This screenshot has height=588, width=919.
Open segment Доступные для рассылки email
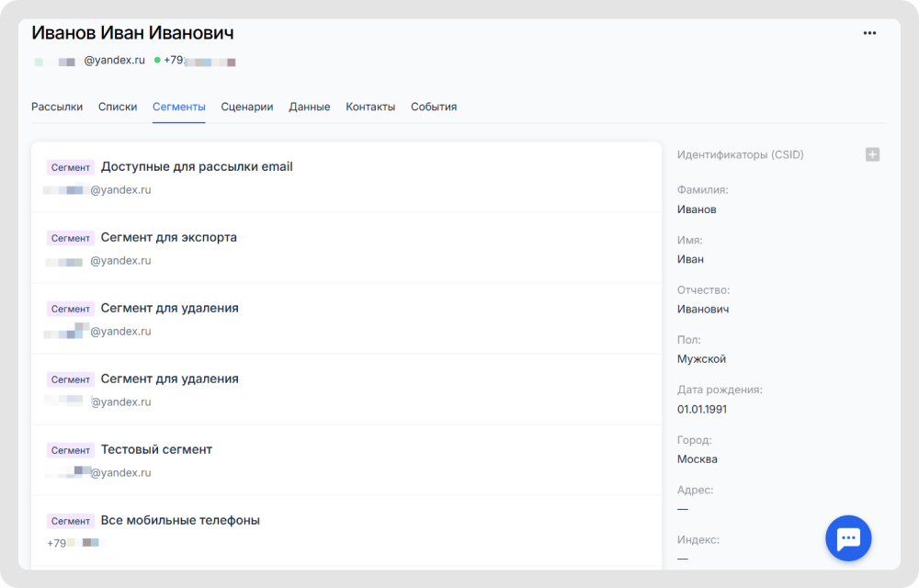pyautogui.click(x=197, y=167)
